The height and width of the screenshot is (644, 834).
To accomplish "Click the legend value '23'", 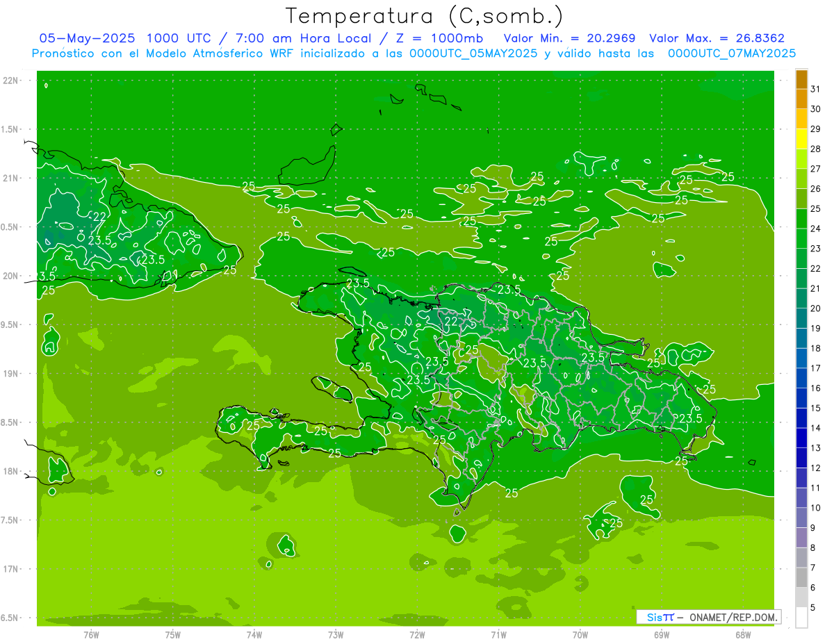I will [x=816, y=249].
